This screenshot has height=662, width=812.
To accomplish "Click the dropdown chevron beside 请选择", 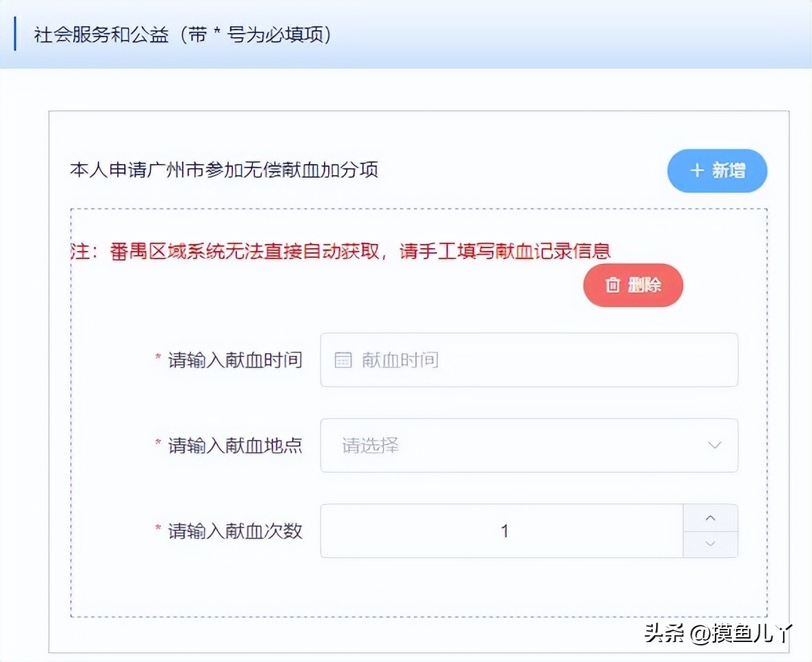I will pos(714,445).
